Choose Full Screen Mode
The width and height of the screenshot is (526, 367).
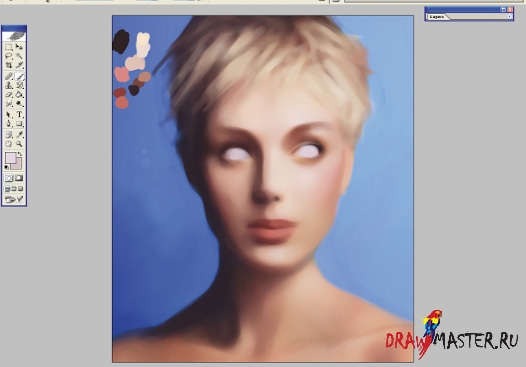[20, 189]
